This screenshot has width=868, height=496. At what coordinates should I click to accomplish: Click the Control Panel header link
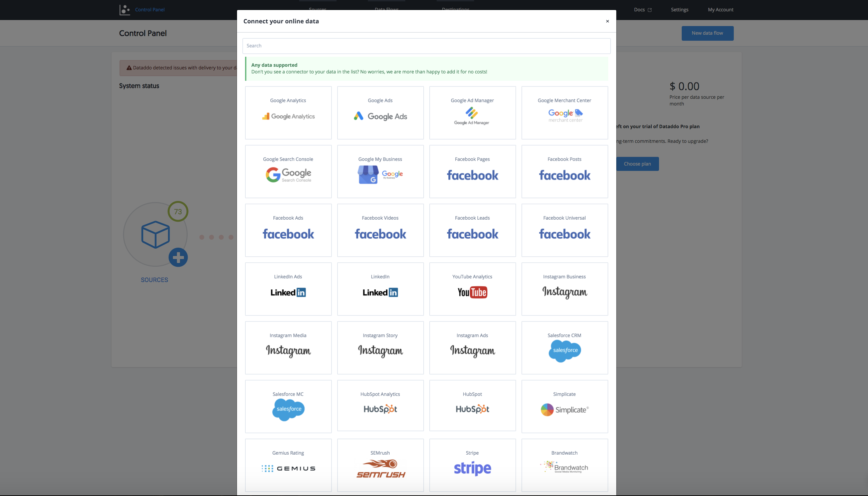(x=150, y=10)
